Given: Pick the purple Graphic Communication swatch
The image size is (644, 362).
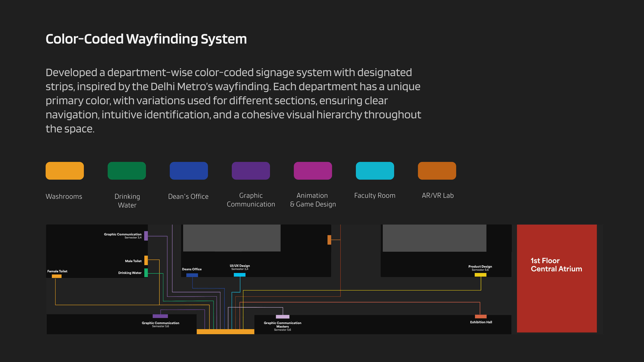Looking at the screenshot, I should click(251, 171).
